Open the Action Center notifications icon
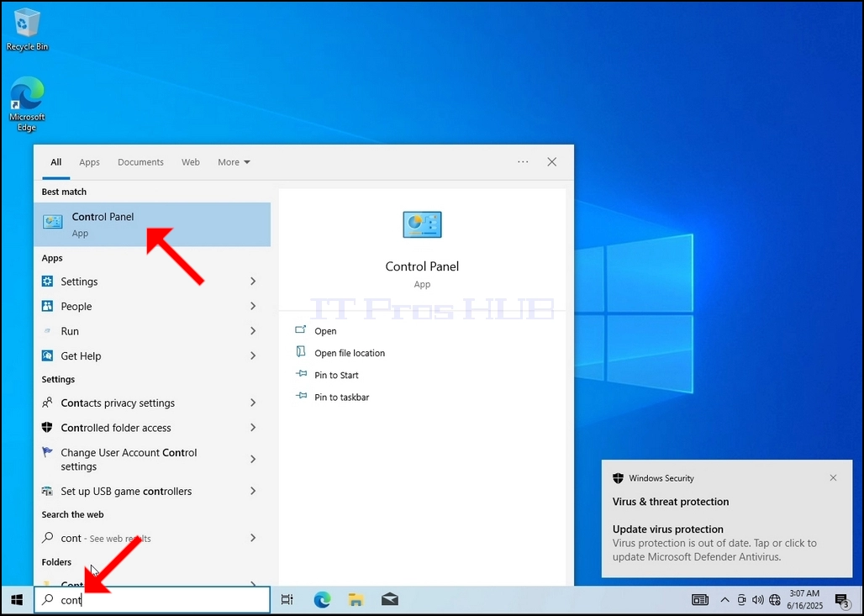Image resolution: width=864 pixels, height=616 pixels. 842,600
